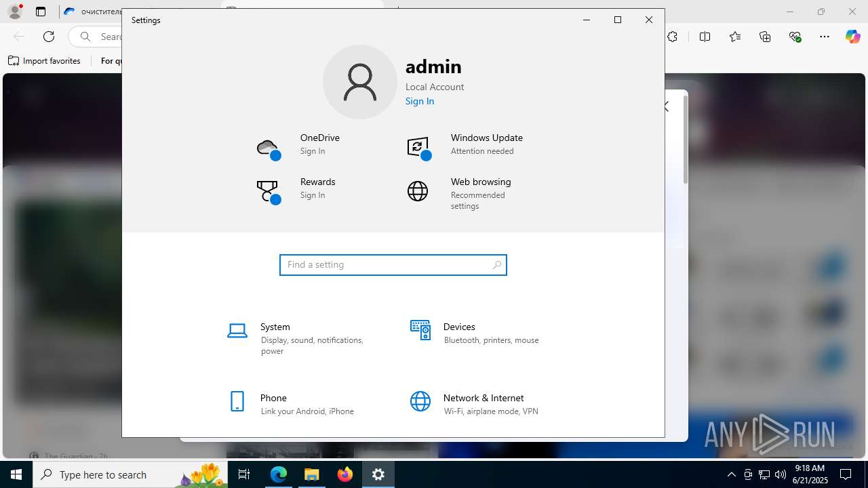The height and width of the screenshot is (488, 868).
Task: Click the Windows Update label
Action: tap(487, 138)
